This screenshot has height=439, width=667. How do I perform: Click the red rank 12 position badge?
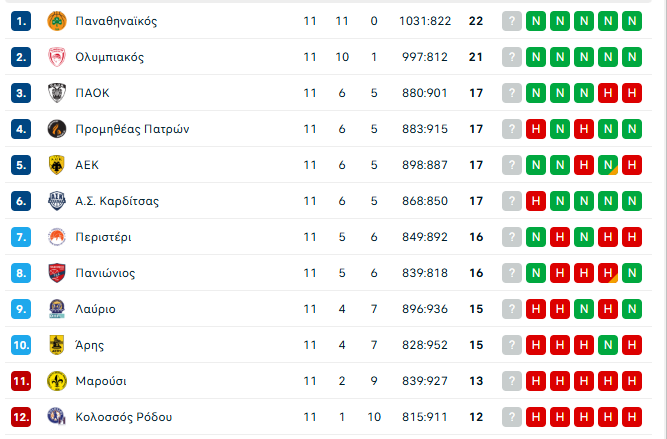point(21,417)
